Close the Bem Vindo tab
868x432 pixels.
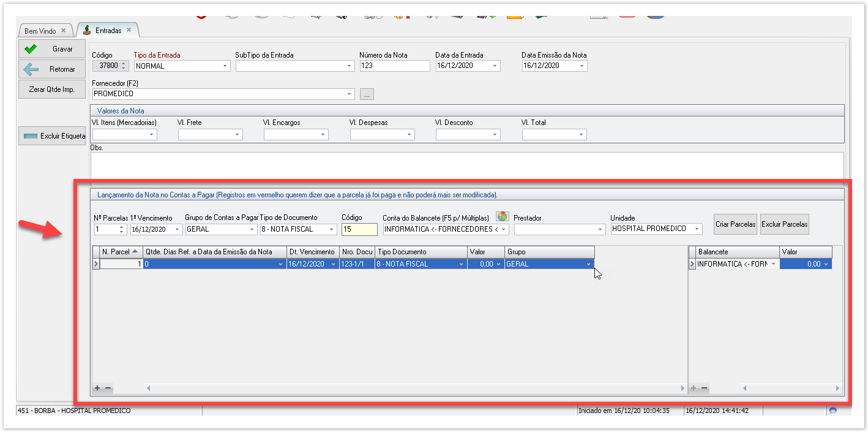[x=64, y=31]
